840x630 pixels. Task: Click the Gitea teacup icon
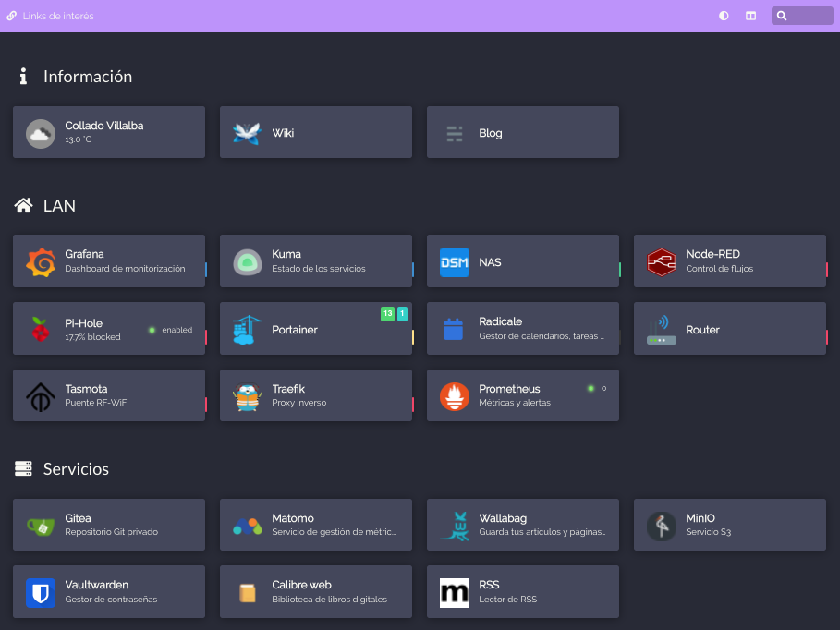click(x=41, y=525)
